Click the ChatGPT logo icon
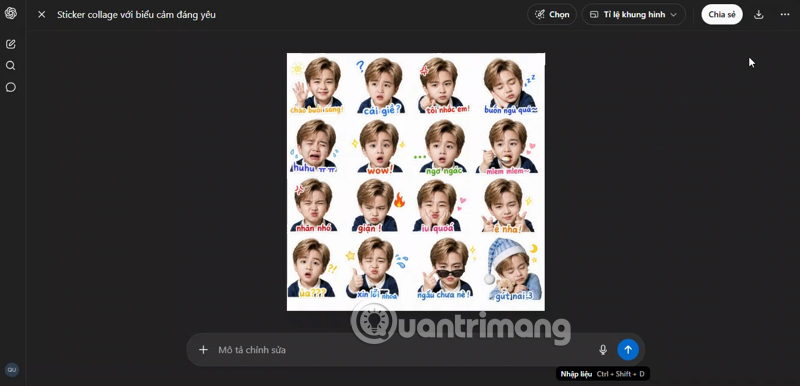This screenshot has width=800, height=386. point(11,14)
